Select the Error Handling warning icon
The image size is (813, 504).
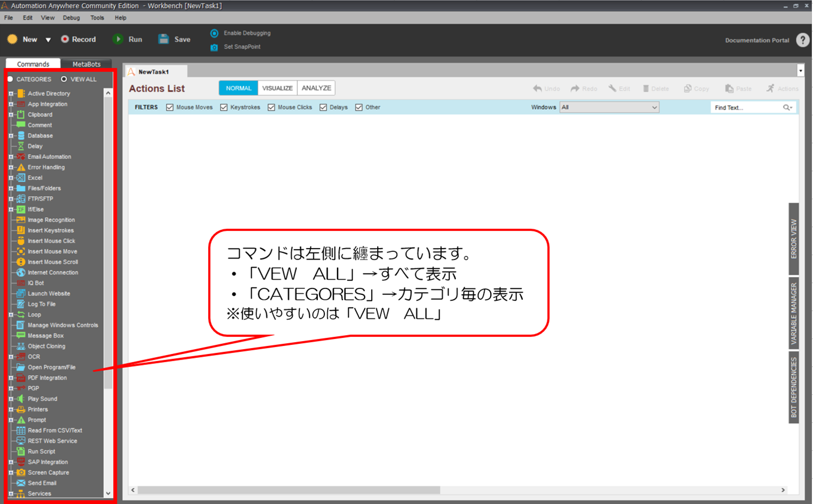(x=21, y=167)
